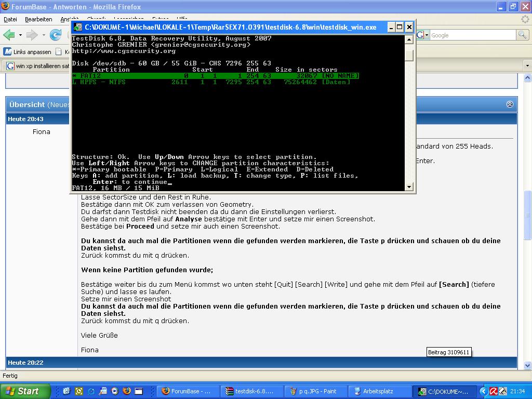Click the Heute 20:43 post header

tap(26, 119)
